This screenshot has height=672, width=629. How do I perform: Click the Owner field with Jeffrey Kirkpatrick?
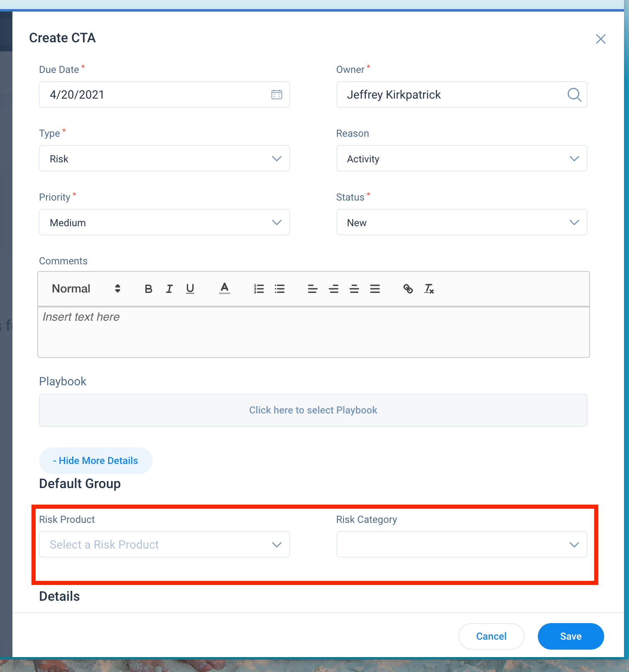tap(462, 94)
